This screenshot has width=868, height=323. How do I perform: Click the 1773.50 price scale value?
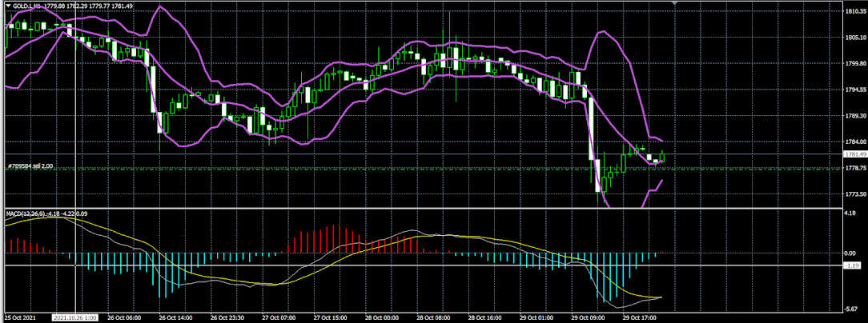coord(854,194)
